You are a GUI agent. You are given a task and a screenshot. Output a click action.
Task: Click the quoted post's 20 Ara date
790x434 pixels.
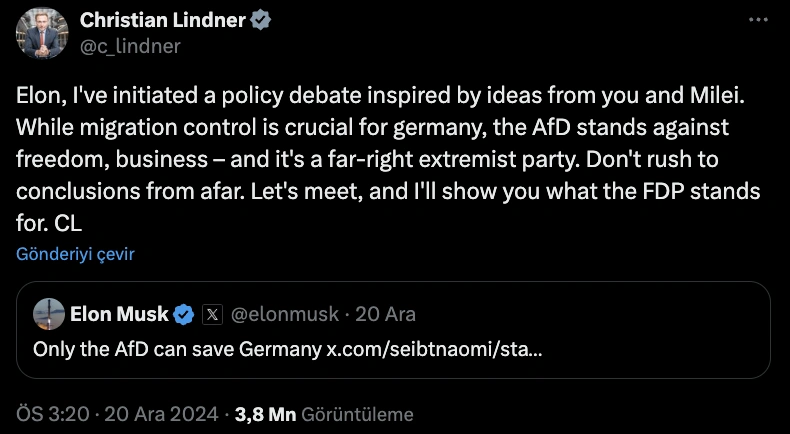[386, 314]
